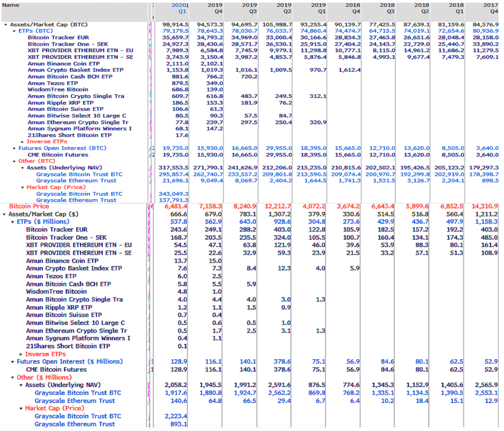Collapse the Assets/Market Cap ($) group arrow
The width and height of the screenshot is (504, 431).
(x=4, y=214)
